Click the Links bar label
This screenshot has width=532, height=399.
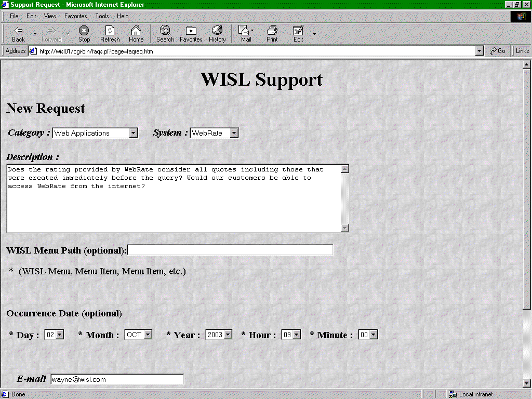tap(522, 50)
